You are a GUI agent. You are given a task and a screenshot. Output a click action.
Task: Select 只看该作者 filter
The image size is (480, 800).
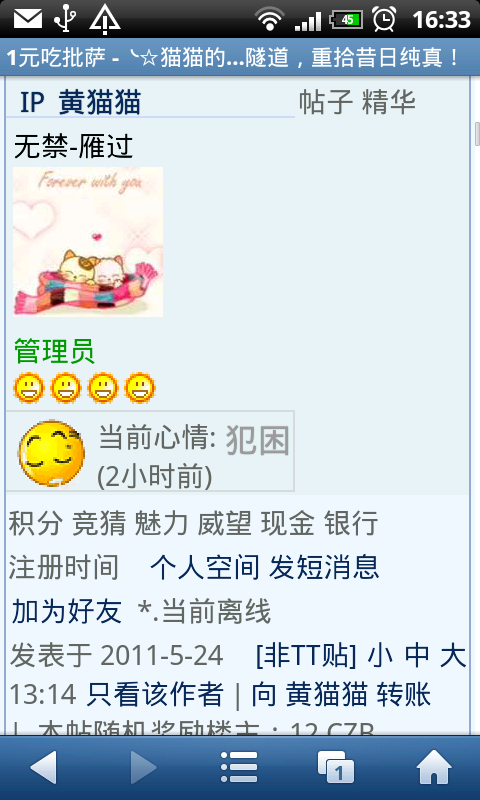[x=155, y=694]
